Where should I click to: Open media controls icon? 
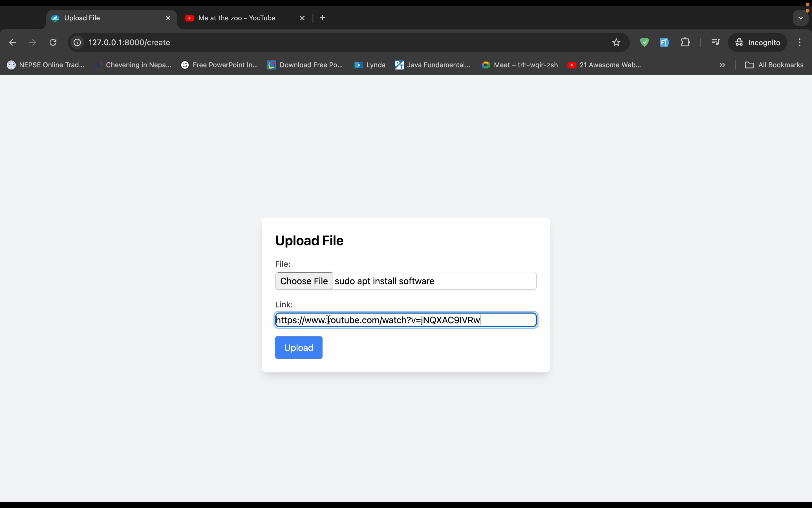pos(716,42)
